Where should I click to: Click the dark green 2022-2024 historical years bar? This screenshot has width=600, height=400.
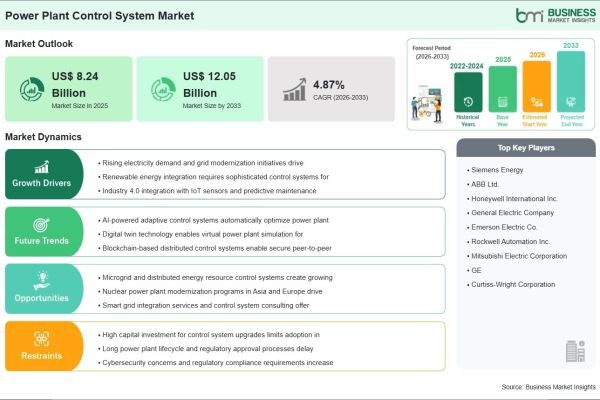click(468, 92)
